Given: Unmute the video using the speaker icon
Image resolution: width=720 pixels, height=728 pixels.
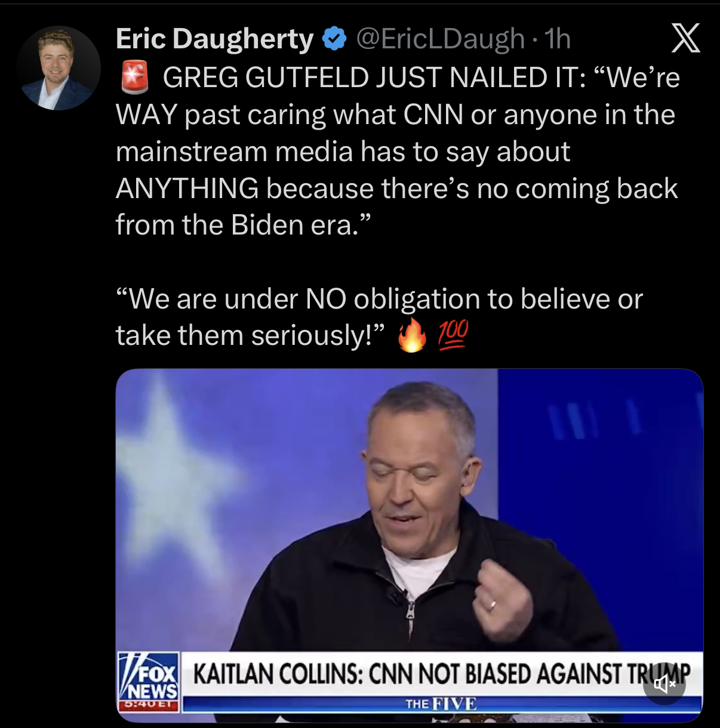Looking at the screenshot, I should 664,684.
